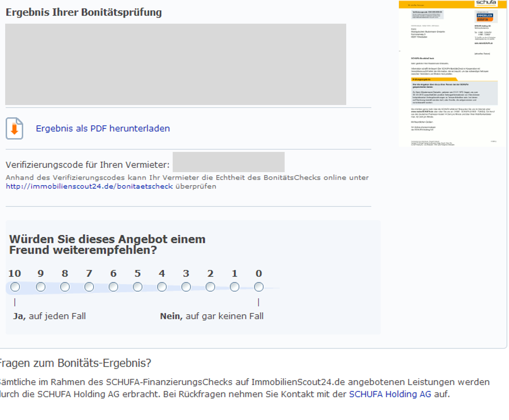Select rating 1 radio button

tap(234, 287)
